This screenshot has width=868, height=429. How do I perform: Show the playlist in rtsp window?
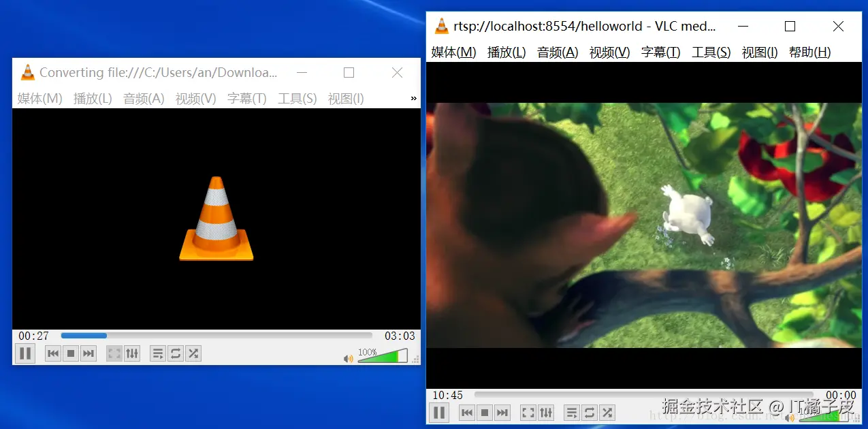click(x=572, y=413)
